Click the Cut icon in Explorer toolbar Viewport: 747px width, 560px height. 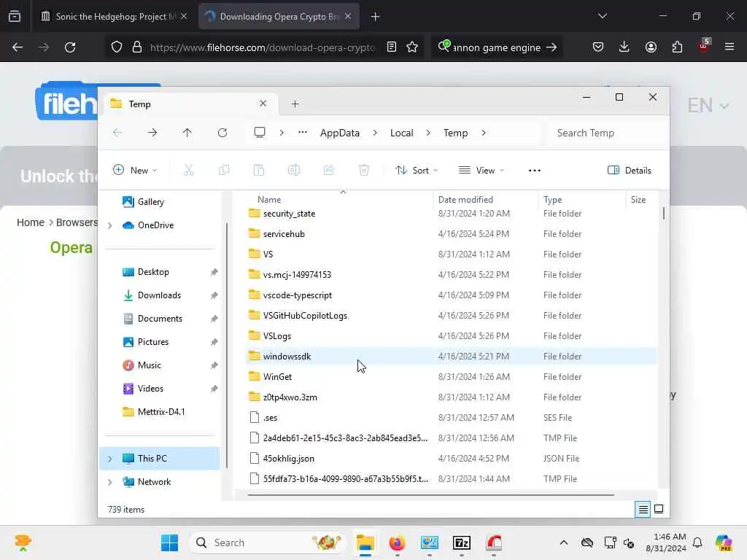[x=189, y=170]
